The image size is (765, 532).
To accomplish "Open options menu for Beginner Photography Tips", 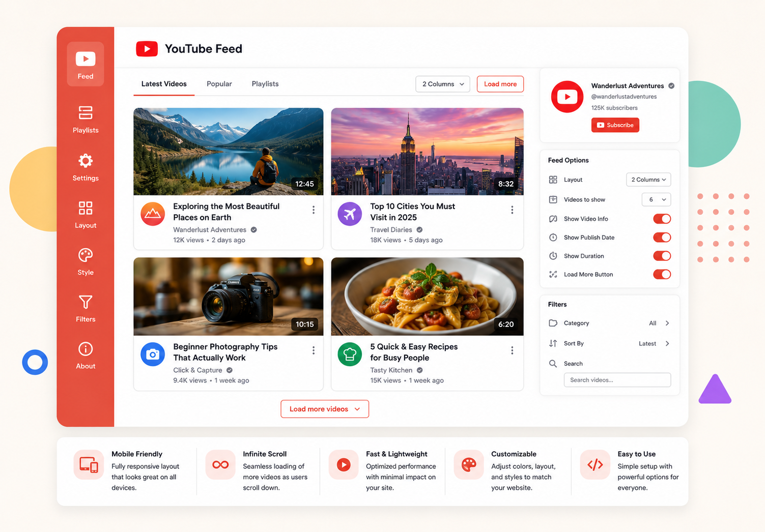I will point(314,350).
